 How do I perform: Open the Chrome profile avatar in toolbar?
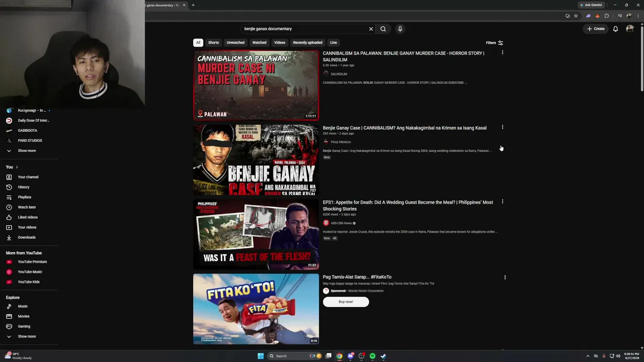coord(629,16)
